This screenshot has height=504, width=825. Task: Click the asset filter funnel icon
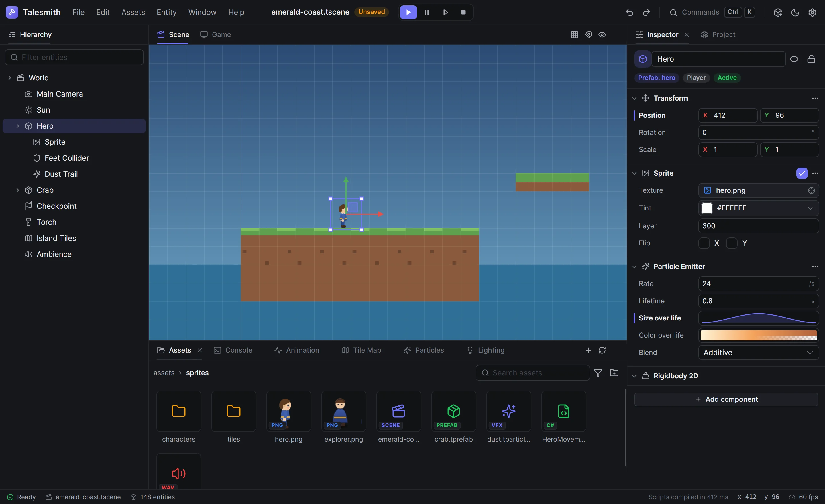pyautogui.click(x=598, y=373)
